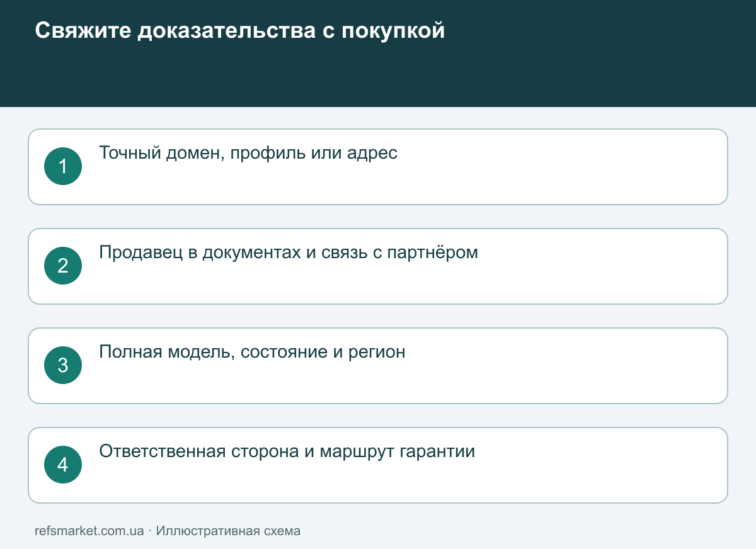Viewport: 756px width, 549px height.
Task: Click the 'Иллюстративная схема' footer caption
Action: [x=228, y=531]
